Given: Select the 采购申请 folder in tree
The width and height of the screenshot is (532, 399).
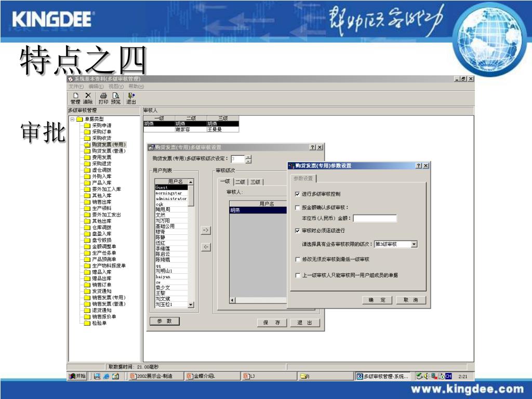Looking at the screenshot, I should pos(98,126).
